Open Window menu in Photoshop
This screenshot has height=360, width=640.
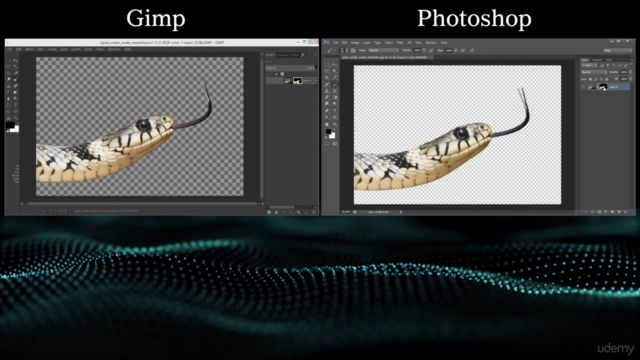point(431,42)
